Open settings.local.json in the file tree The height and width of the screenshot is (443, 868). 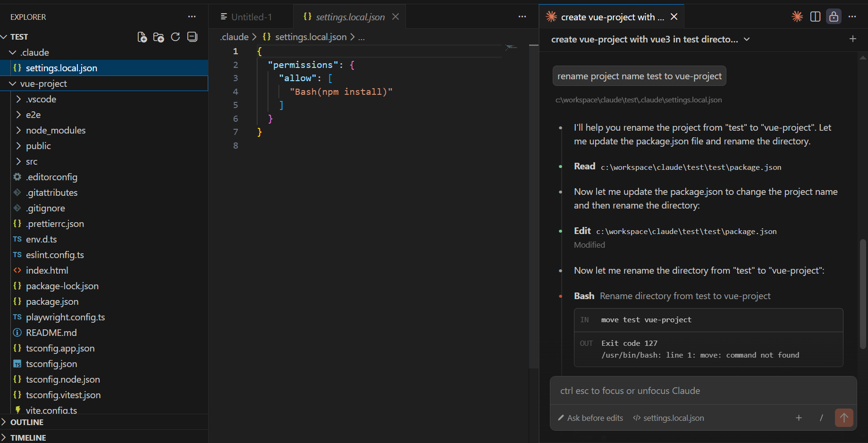[104, 68]
